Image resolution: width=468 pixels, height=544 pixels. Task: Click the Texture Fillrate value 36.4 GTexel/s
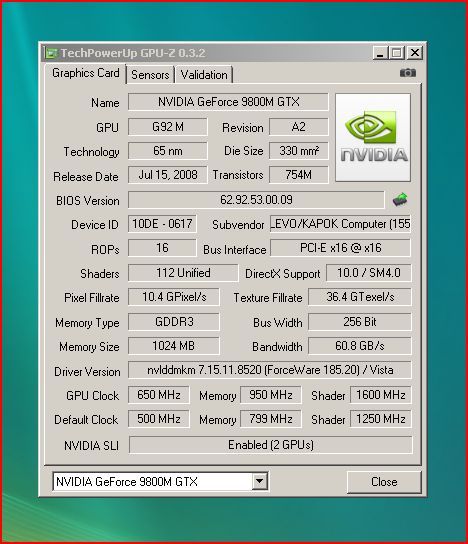click(x=360, y=297)
